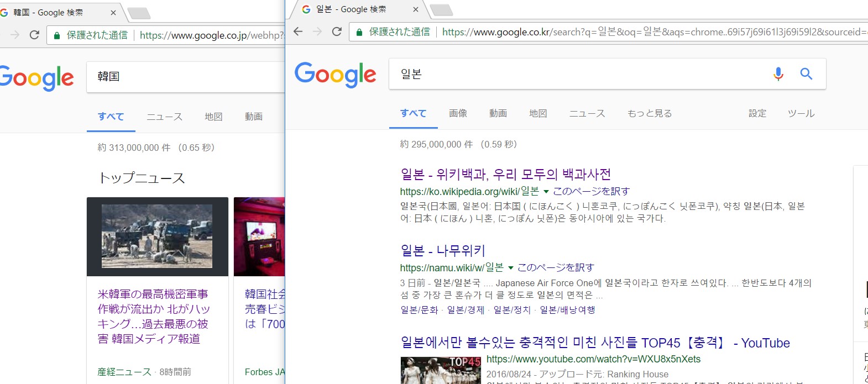Open the TOP45 YouTube result link
The width and height of the screenshot is (868, 384).
tap(595, 343)
